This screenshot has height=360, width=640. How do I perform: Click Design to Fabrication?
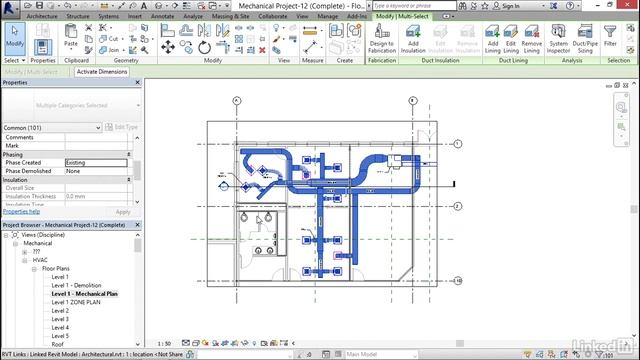pyautogui.click(x=382, y=38)
